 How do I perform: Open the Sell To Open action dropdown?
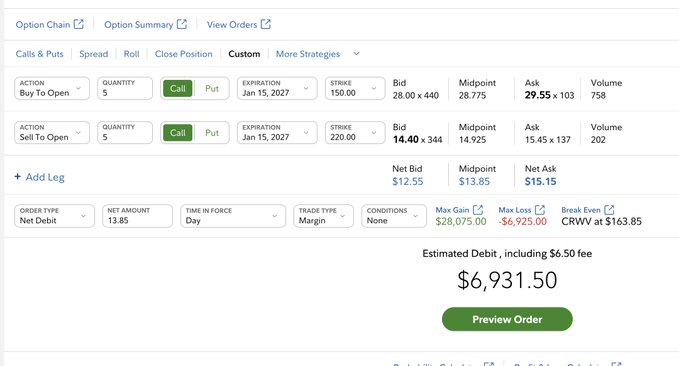tap(52, 133)
